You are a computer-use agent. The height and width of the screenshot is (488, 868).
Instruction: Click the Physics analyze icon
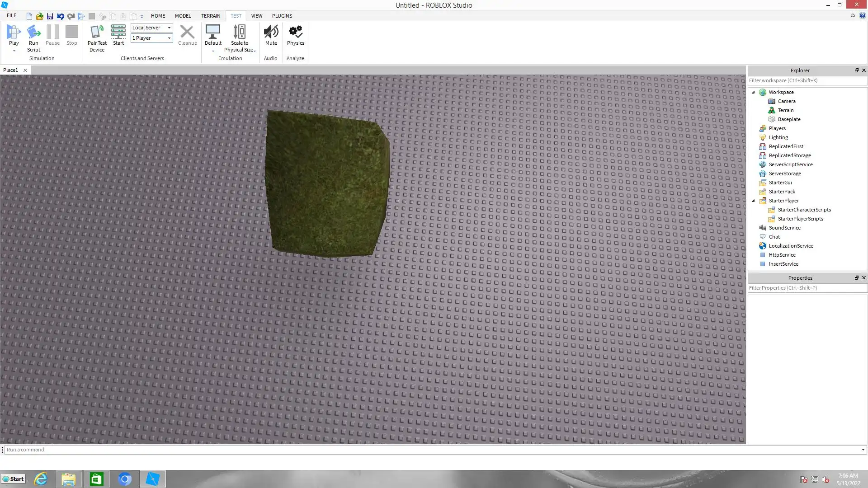click(x=295, y=33)
